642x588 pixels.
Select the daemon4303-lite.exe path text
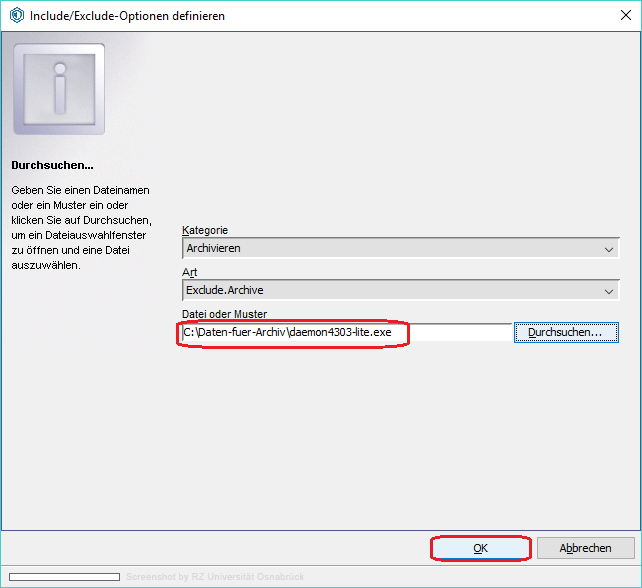[295, 332]
